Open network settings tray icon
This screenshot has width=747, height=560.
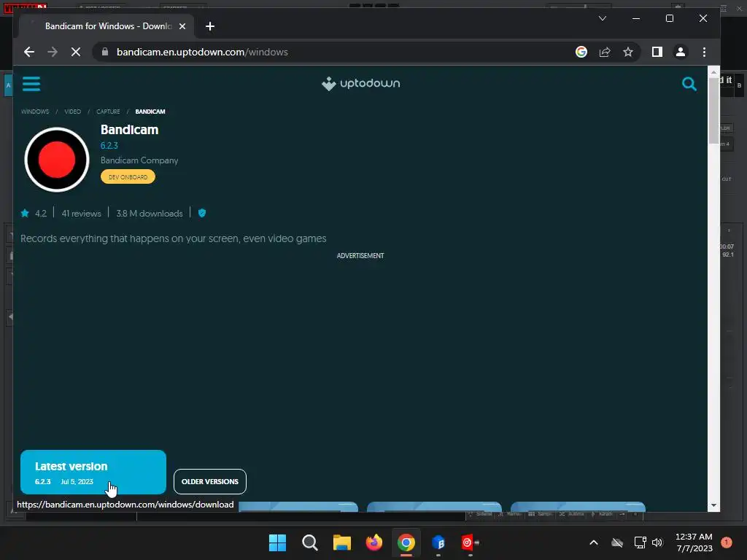640,542
